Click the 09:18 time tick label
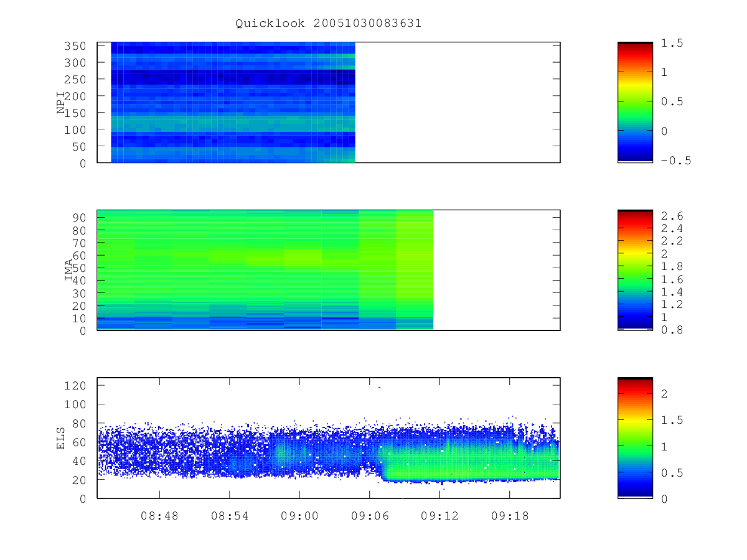This screenshot has height=560, width=747. (510, 516)
